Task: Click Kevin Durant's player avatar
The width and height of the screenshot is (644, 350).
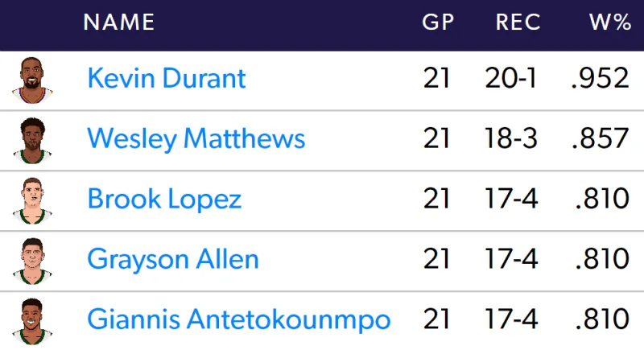Action: coord(32,80)
